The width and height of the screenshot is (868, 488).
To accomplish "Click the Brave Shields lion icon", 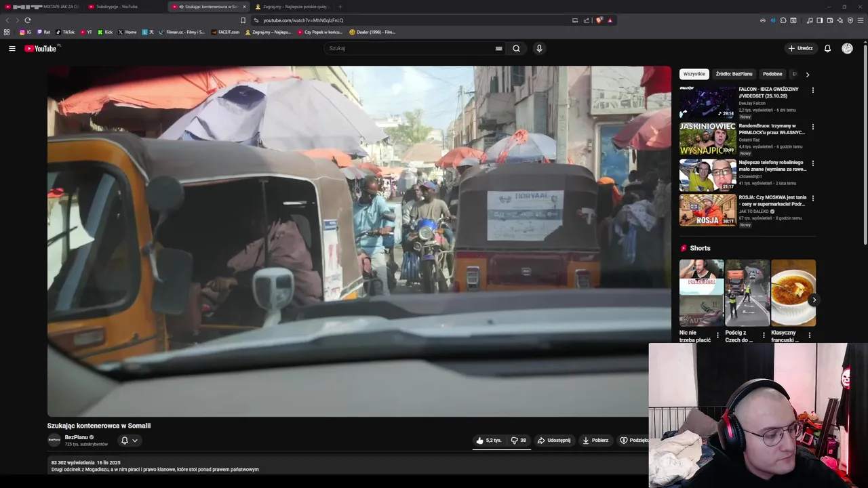I will click(599, 20).
